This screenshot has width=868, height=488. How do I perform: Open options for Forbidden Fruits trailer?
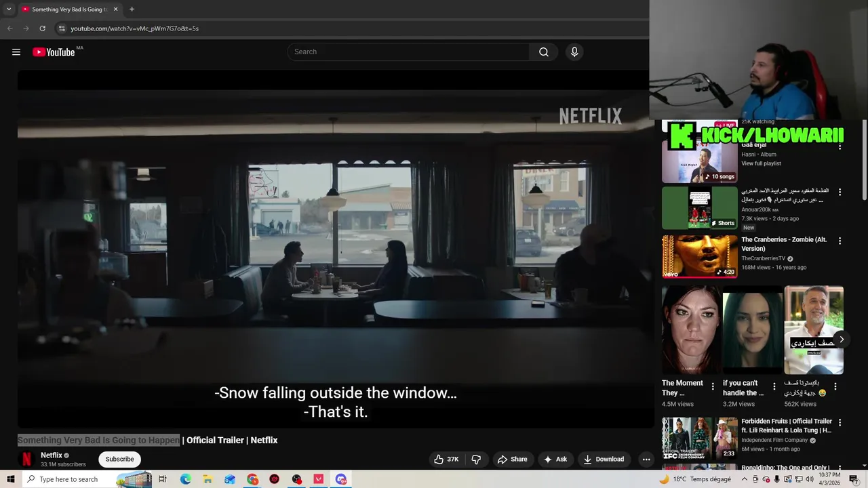pos(840,422)
